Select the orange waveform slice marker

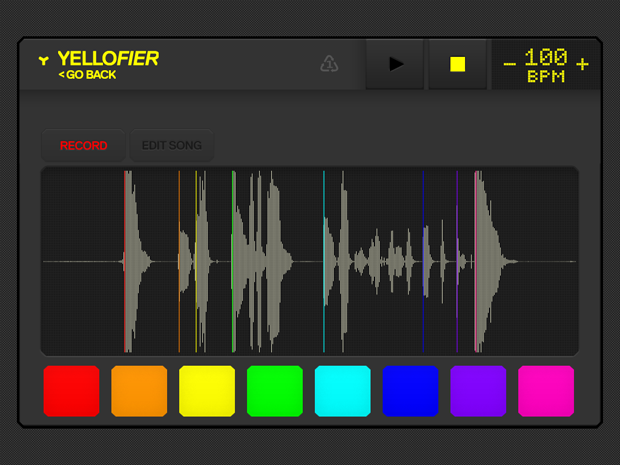pyautogui.click(x=179, y=261)
